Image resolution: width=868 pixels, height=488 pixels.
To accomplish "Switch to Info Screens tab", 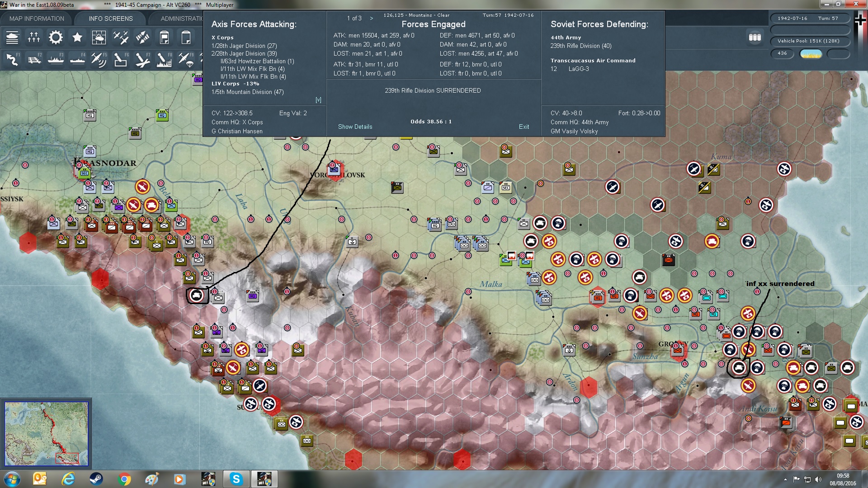I will (x=111, y=19).
